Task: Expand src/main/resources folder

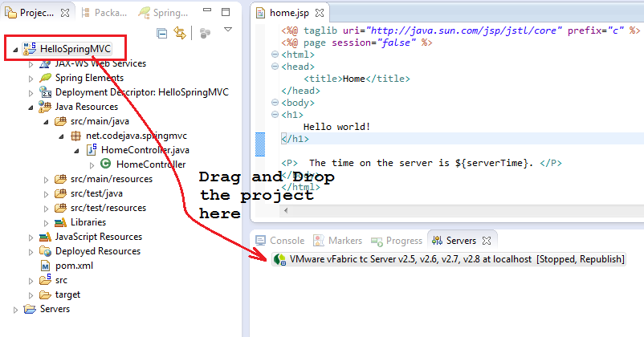Action: point(46,180)
